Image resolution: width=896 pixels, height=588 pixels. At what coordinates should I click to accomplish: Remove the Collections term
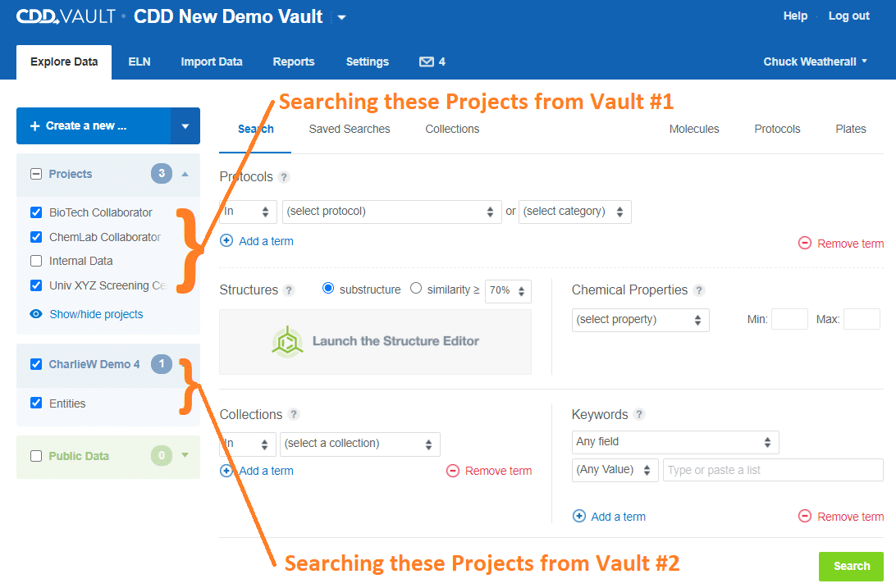pos(489,471)
